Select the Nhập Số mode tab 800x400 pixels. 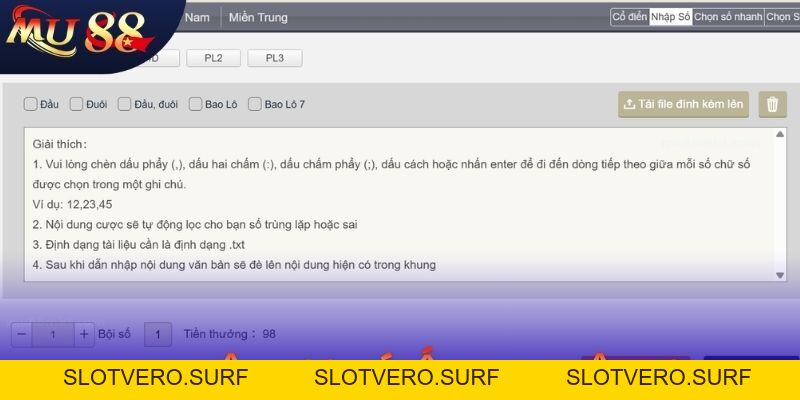(x=670, y=17)
